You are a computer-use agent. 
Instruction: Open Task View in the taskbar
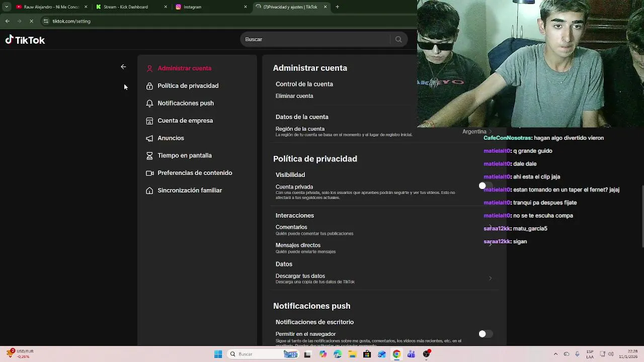click(307, 354)
